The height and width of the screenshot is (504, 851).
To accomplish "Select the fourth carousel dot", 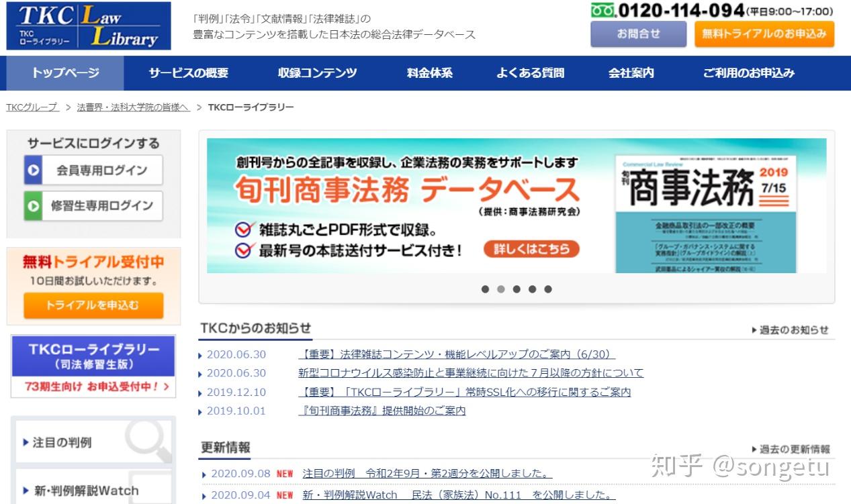I will (532, 289).
